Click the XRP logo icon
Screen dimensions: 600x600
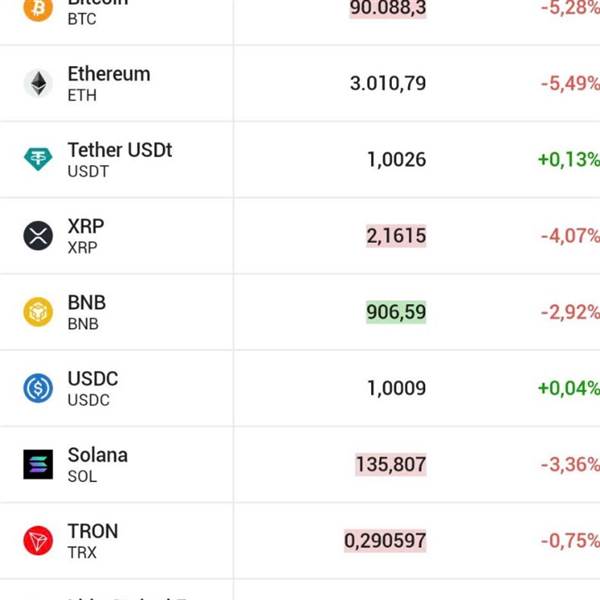coord(38,236)
